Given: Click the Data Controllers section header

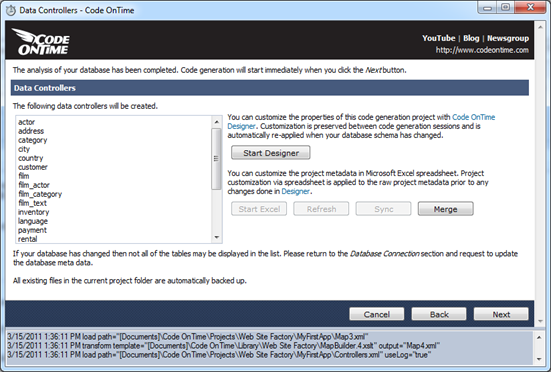Looking at the screenshot, I should [x=270, y=88].
